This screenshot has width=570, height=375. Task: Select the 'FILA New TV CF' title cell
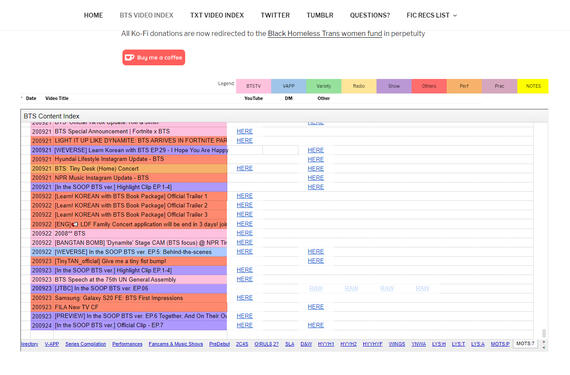coord(140,307)
